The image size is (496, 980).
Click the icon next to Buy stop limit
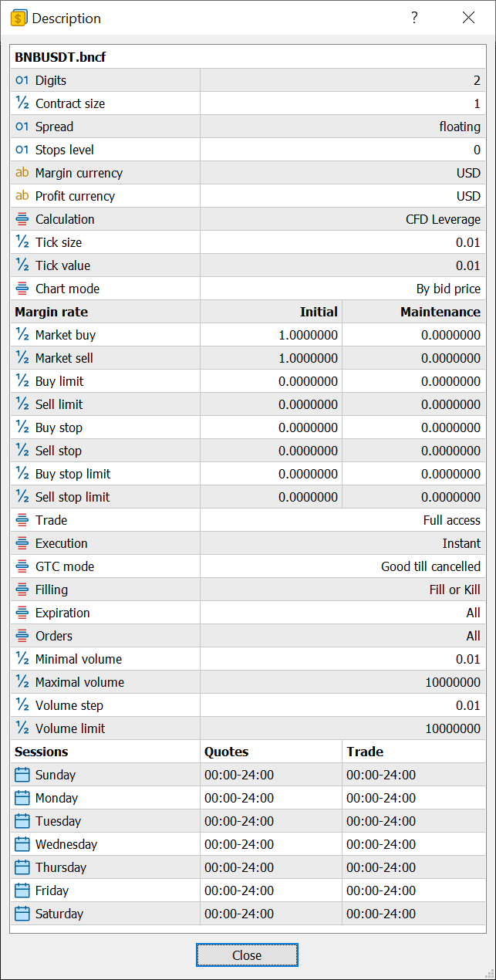tap(22, 474)
